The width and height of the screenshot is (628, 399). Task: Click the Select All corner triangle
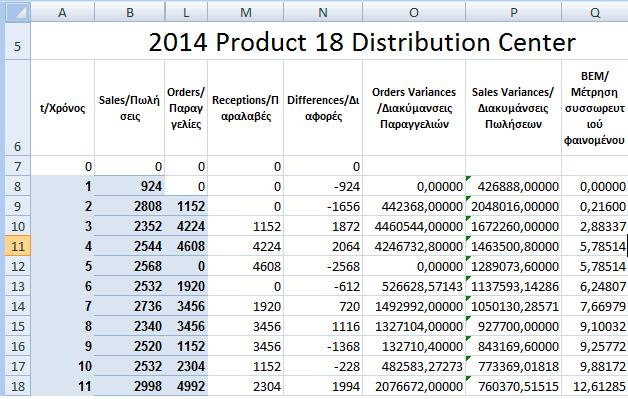click(18, 12)
